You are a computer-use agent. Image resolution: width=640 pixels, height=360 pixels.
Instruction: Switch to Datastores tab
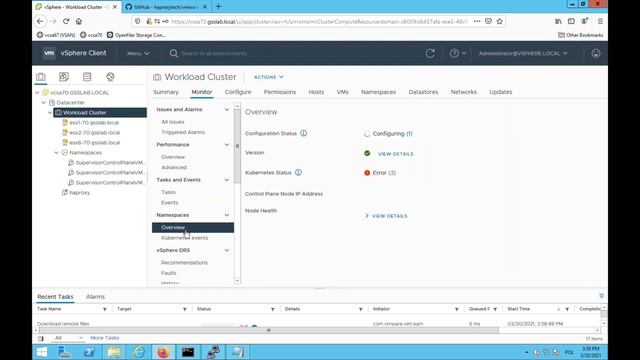point(423,92)
